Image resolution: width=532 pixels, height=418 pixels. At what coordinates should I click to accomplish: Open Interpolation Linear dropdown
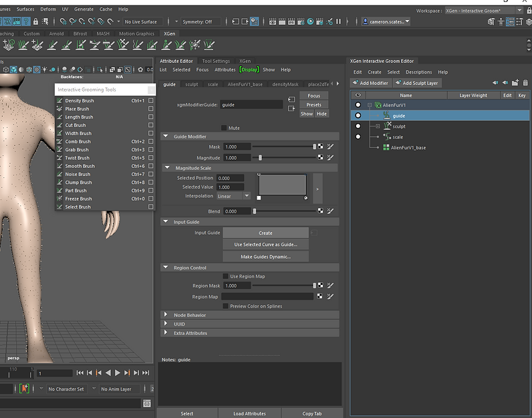pos(233,196)
